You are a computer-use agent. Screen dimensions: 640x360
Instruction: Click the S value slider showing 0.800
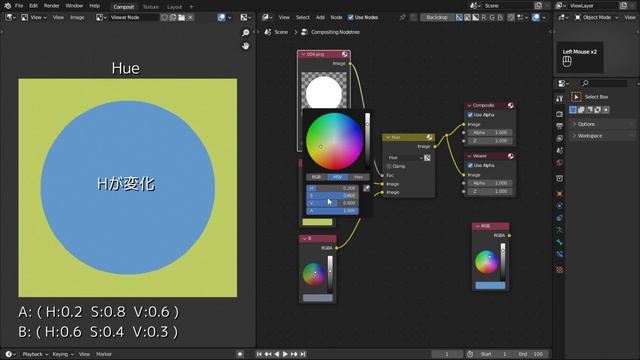click(333, 196)
